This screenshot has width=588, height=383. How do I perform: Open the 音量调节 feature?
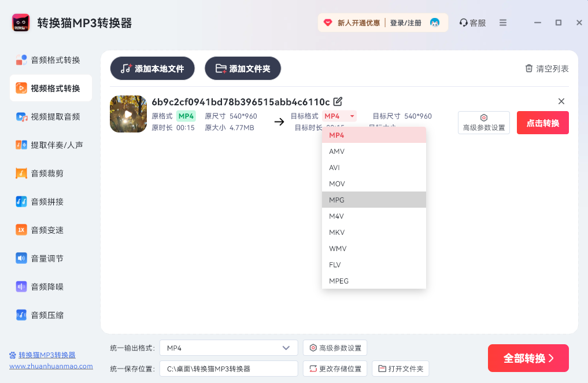tap(49, 258)
